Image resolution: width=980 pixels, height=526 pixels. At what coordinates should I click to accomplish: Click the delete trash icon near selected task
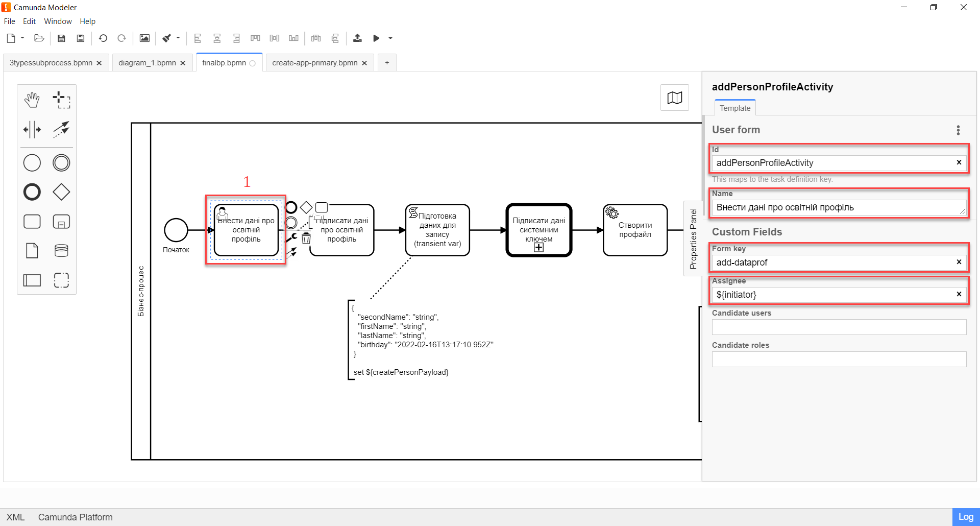(x=306, y=238)
